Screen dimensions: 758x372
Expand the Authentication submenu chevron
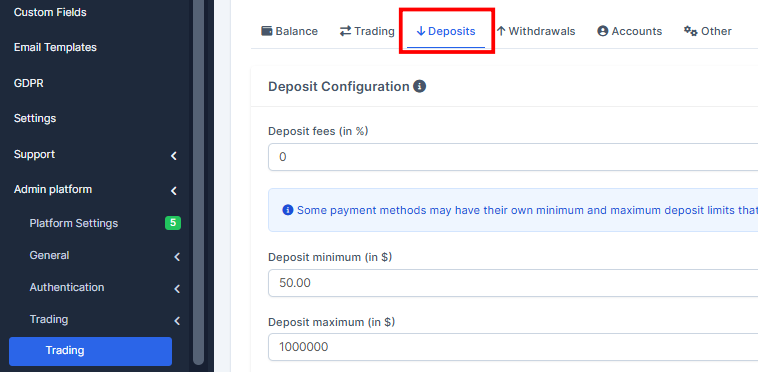tap(177, 289)
